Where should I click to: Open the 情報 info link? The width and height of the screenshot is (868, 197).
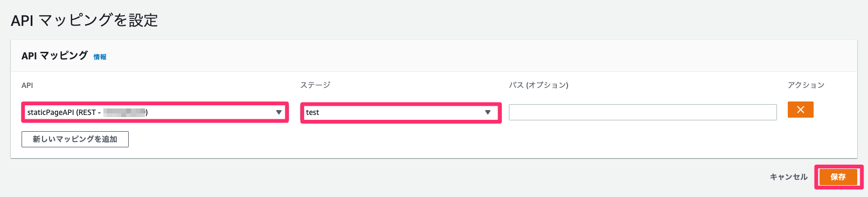[x=100, y=57]
